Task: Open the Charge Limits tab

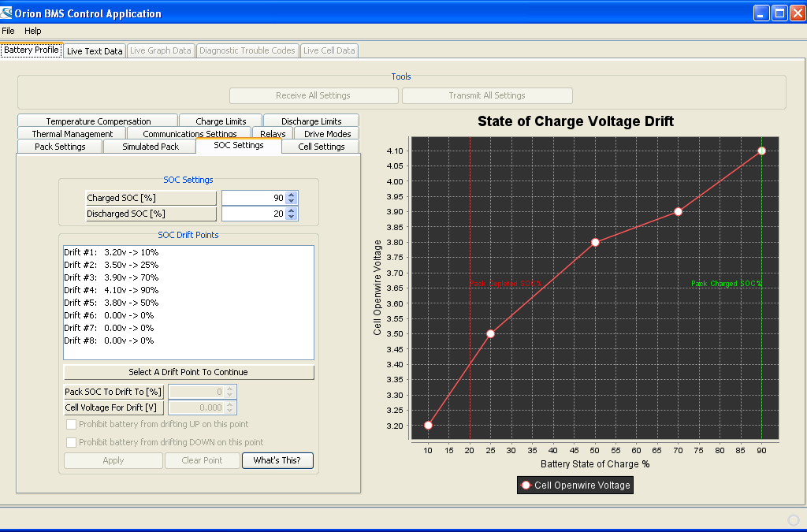Action: [x=221, y=121]
